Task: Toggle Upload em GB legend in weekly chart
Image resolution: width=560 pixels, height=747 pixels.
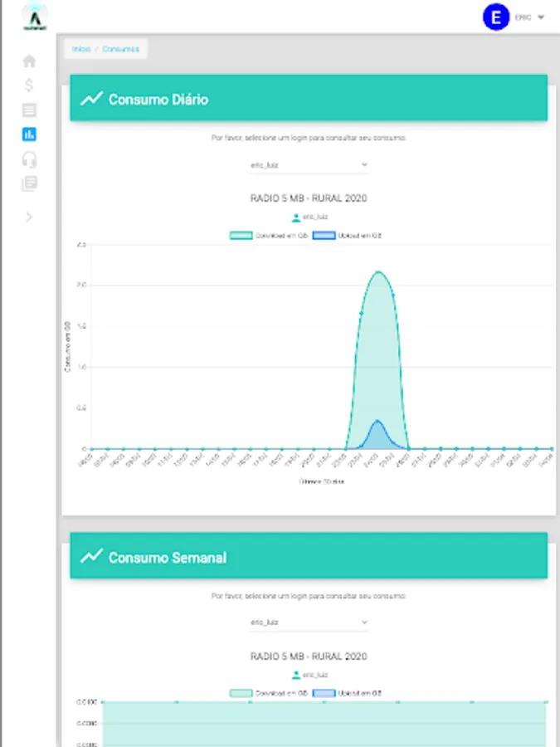Action: [347, 693]
